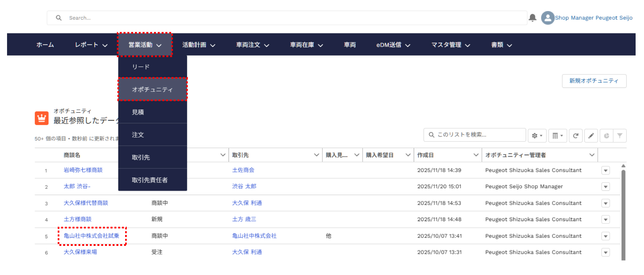The image size is (644, 275).
Task: Open row actions dropdown for 岩崎弥七様商談
Action: pyautogui.click(x=605, y=170)
